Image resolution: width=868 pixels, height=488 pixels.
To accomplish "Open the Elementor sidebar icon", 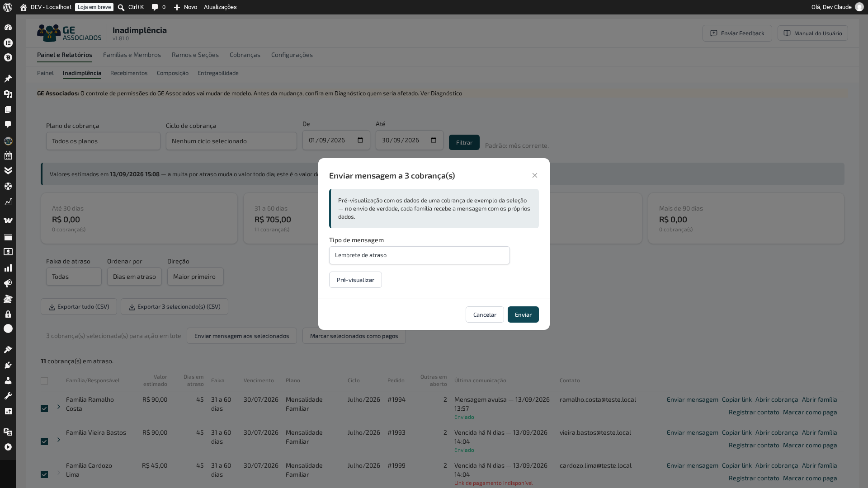I will point(8,43).
